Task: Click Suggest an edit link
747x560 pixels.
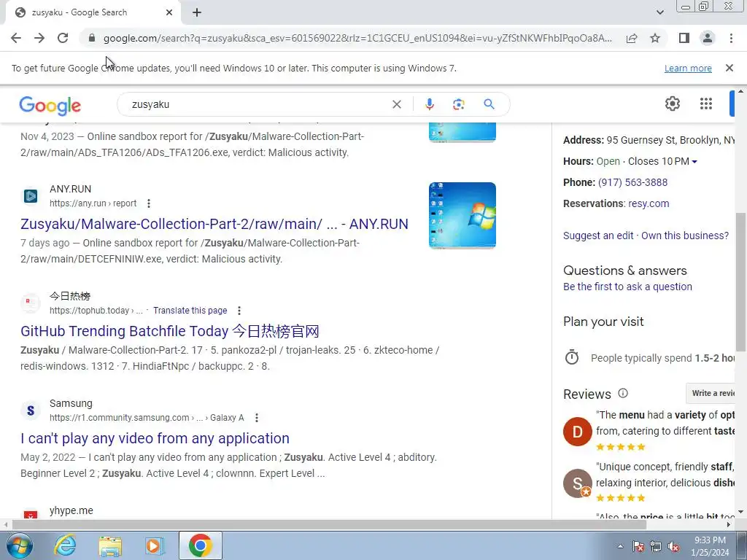Action: click(x=598, y=236)
